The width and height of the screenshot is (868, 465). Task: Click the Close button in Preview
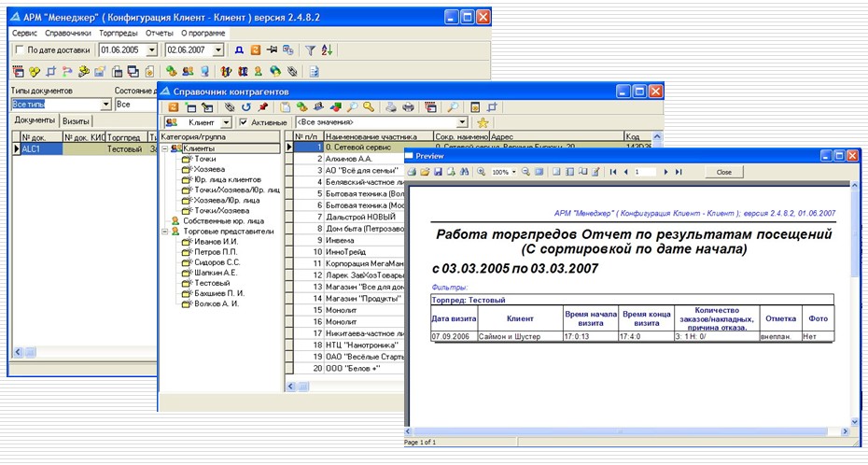click(724, 172)
